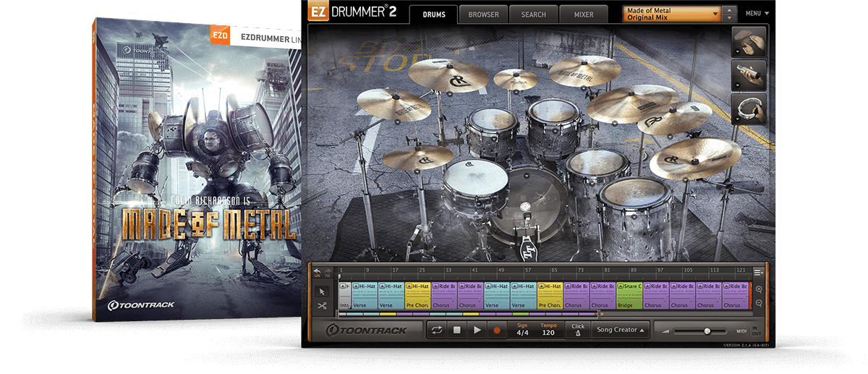868x374 pixels.
Task: Open the shaker percussion slot
Action: click(x=749, y=76)
